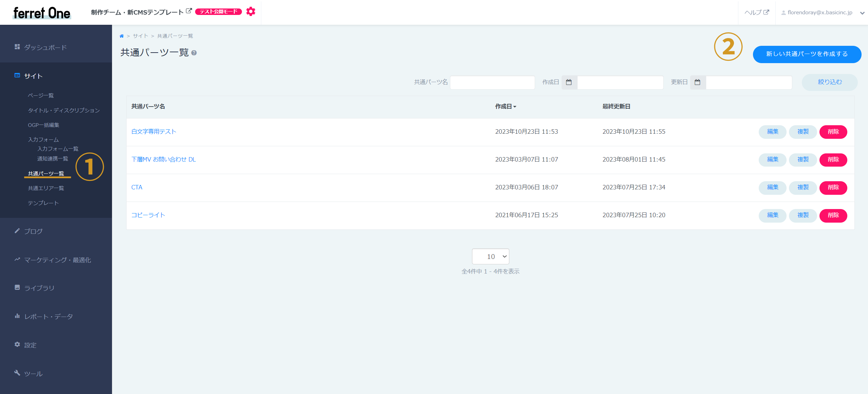Open 通知連携一覧 menu item
Viewport: 868px width, 394px height.
[x=53, y=159]
